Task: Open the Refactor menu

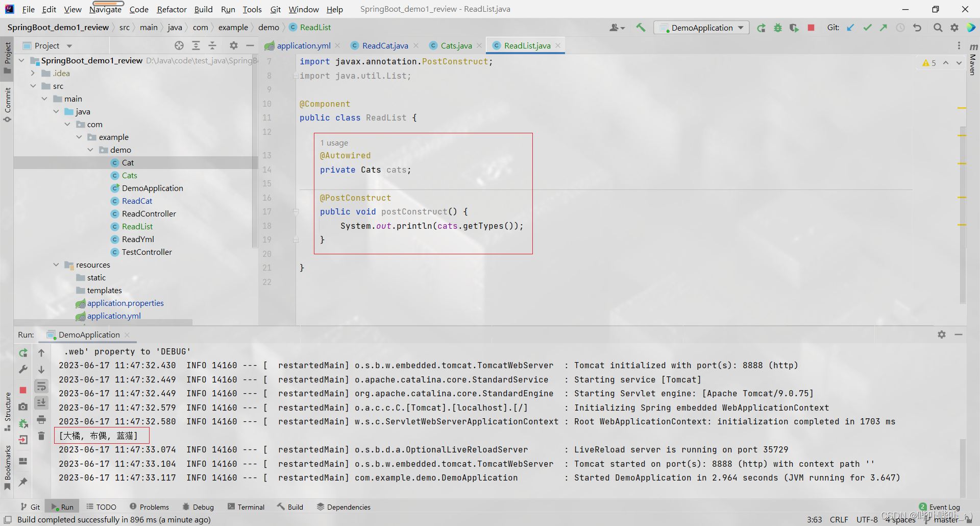Action: pos(171,9)
